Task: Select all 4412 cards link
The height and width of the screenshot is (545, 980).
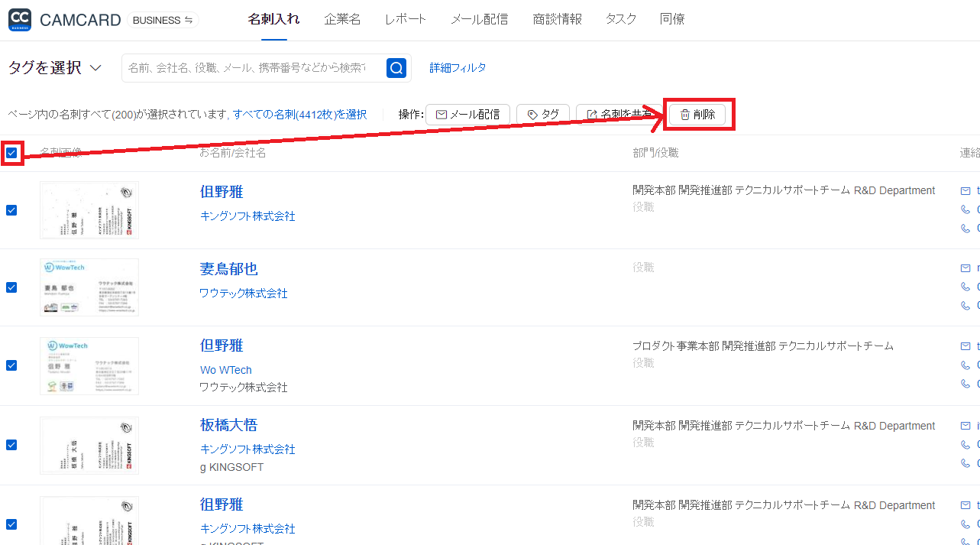Action: pyautogui.click(x=300, y=115)
